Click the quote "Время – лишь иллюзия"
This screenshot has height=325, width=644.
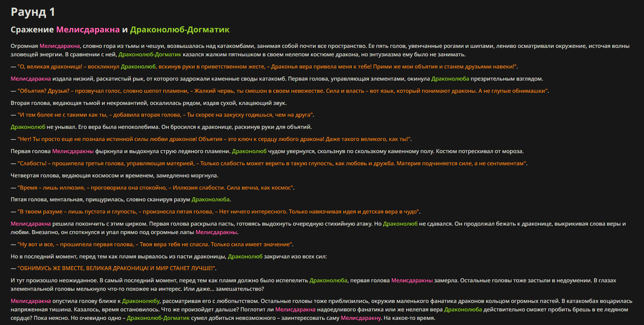point(51,188)
